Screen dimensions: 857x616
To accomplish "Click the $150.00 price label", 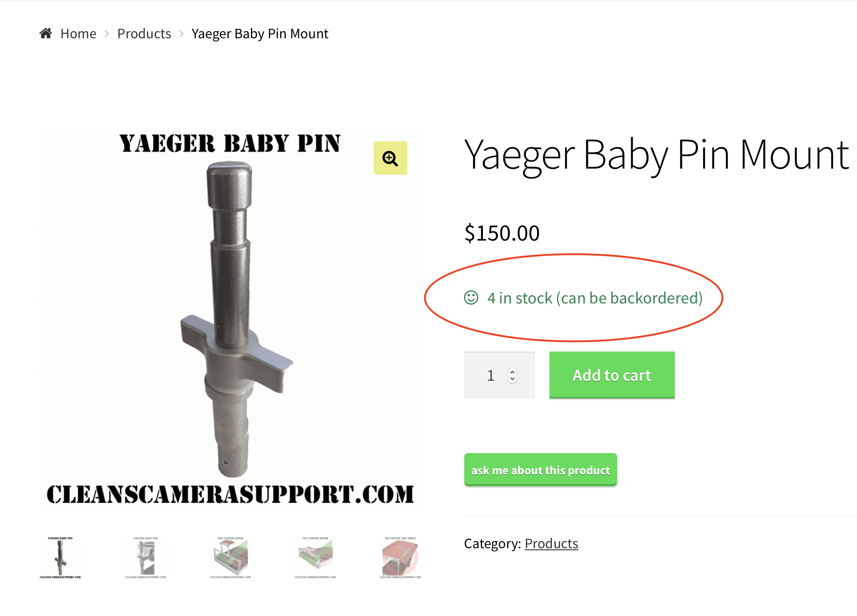I will coord(502,233).
